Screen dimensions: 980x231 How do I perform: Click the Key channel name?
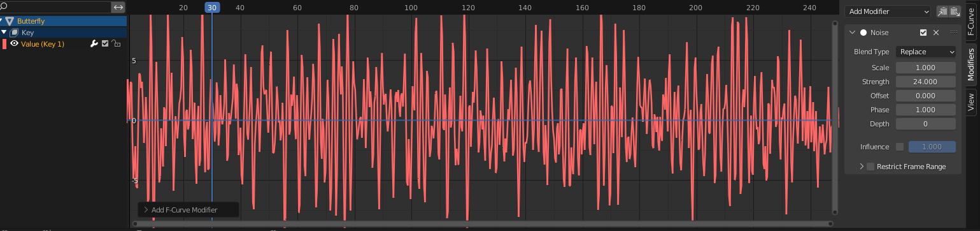pos(27,32)
